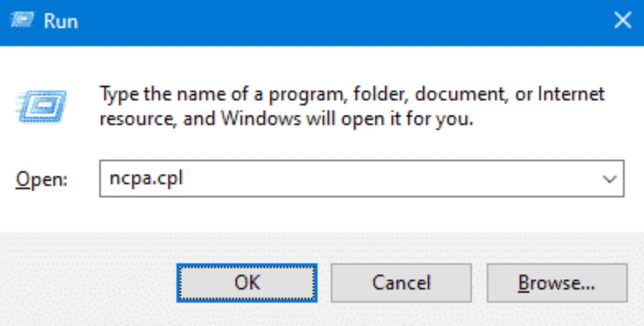This screenshot has height=326, width=644.
Task: Place cursor on the ncpa.cpl text
Action: 146,179
